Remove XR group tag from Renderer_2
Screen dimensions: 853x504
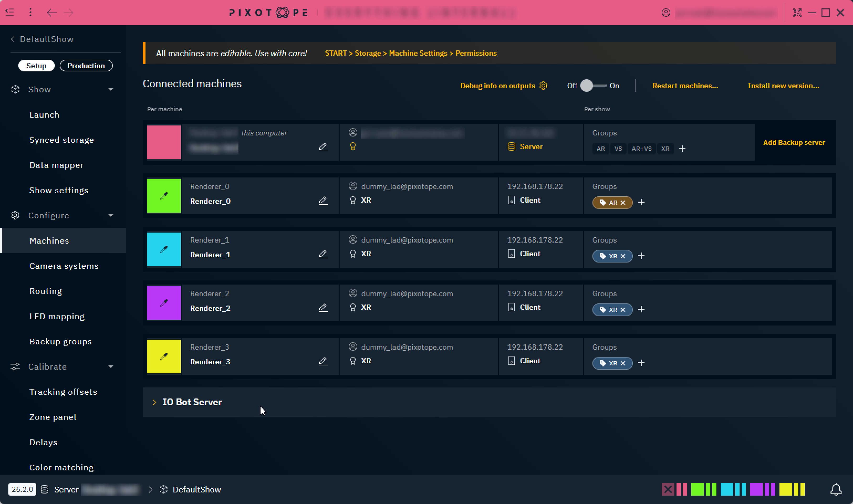click(623, 310)
